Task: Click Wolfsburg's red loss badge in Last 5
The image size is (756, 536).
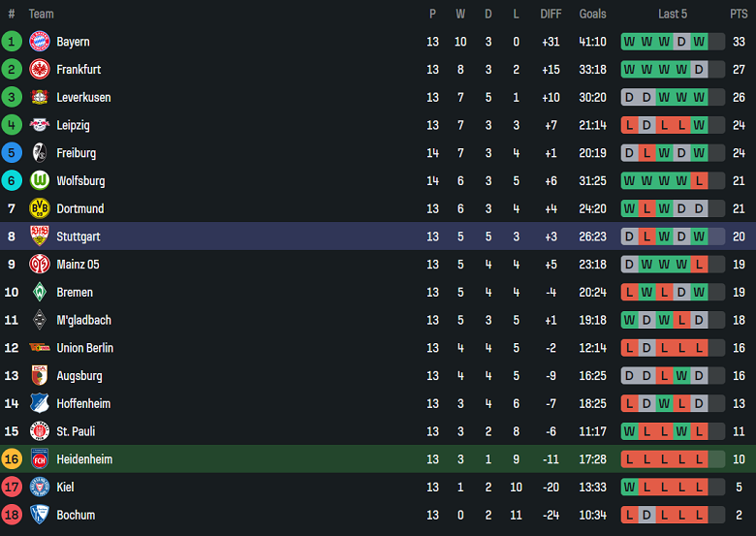Action: pyautogui.click(x=699, y=180)
